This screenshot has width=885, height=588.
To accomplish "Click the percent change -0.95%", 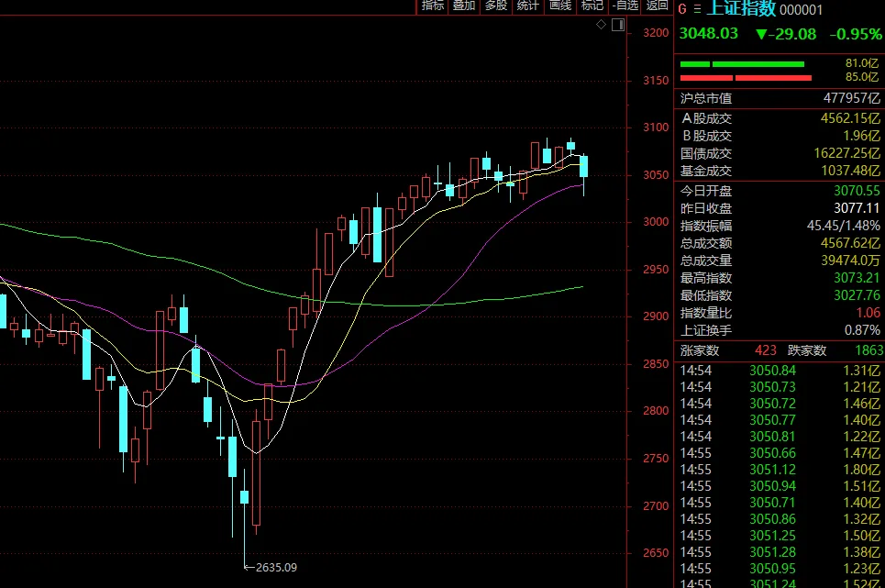I will pyautogui.click(x=856, y=35).
